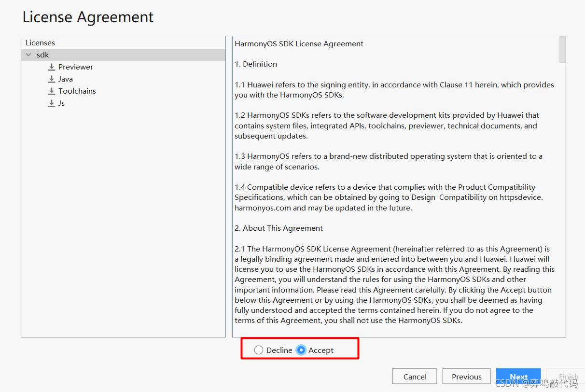Viewport: 585px width, 392px height.
Task: Select the Js license entry
Action: pos(61,103)
